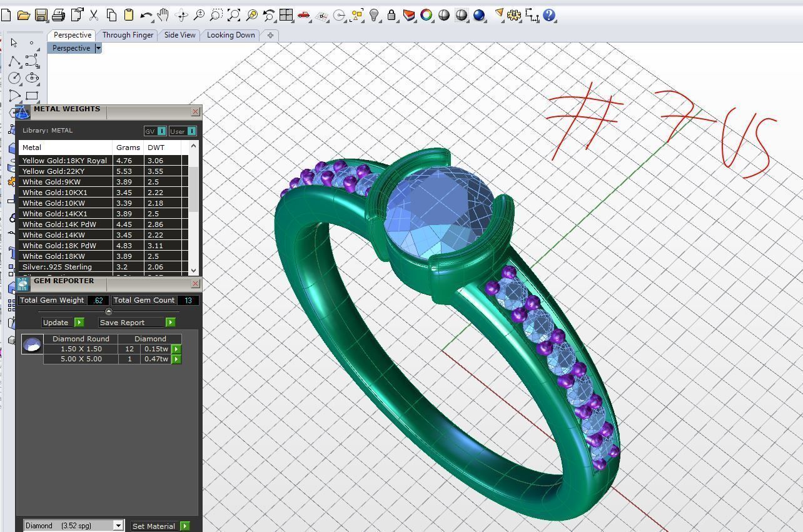Expand the 5.00 X 5.00 gem row arrow

click(x=176, y=359)
